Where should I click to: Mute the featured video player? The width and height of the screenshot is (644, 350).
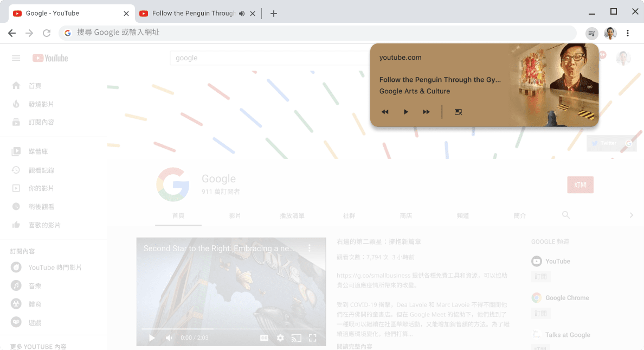(x=169, y=338)
